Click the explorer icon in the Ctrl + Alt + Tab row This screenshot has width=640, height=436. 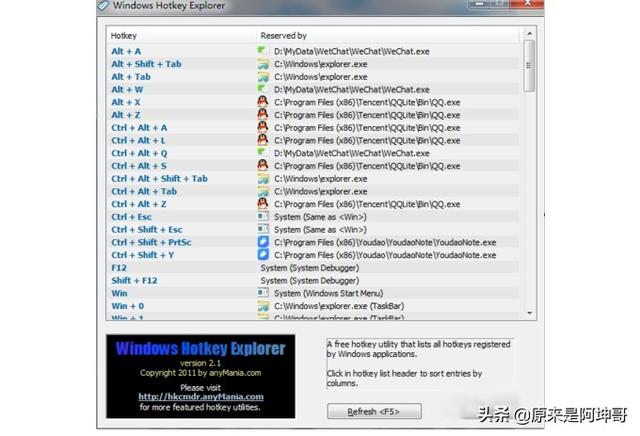tap(263, 191)
